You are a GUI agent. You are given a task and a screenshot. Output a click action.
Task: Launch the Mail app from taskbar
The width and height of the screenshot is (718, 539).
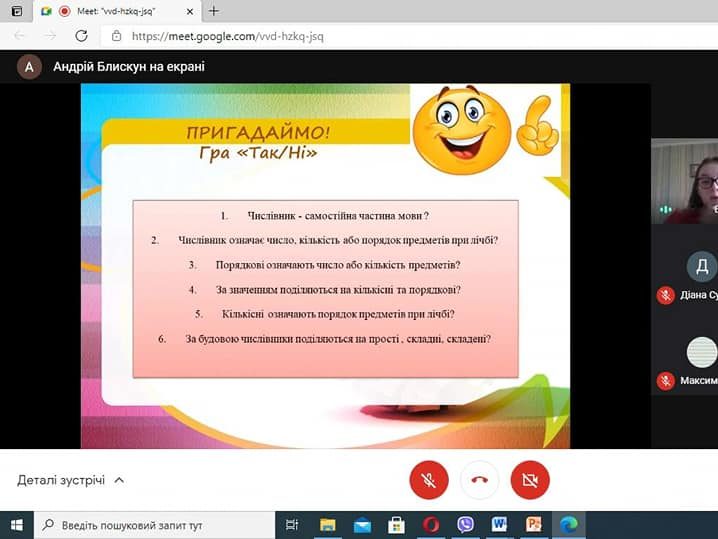click(361, 524)
